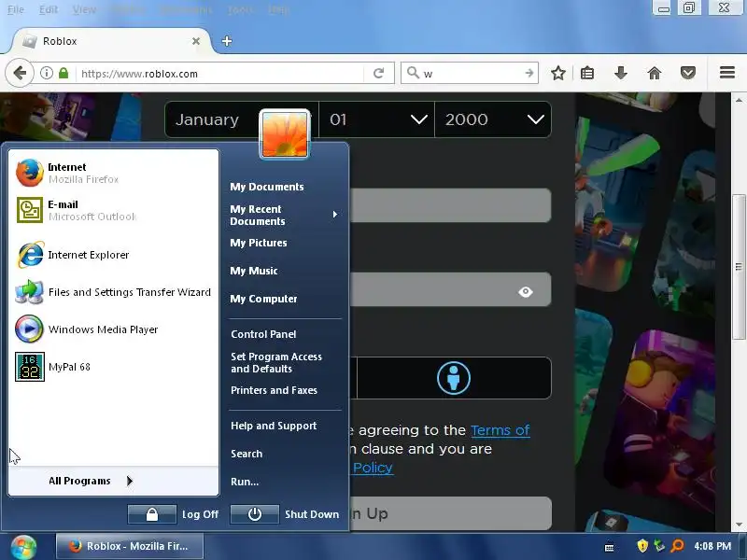This screenshot has width=747, height=560.
Task: Select the Roblox browser tab
Action: click(110, 41)
